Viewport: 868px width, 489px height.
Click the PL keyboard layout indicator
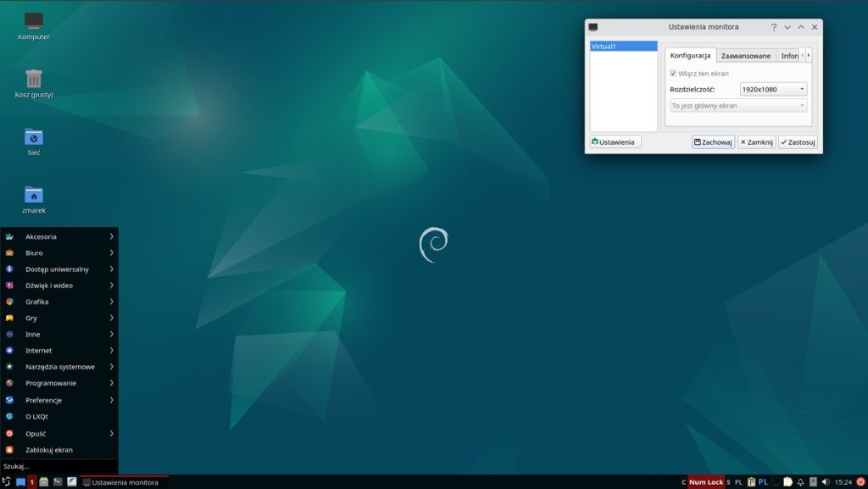click(763, 482)
